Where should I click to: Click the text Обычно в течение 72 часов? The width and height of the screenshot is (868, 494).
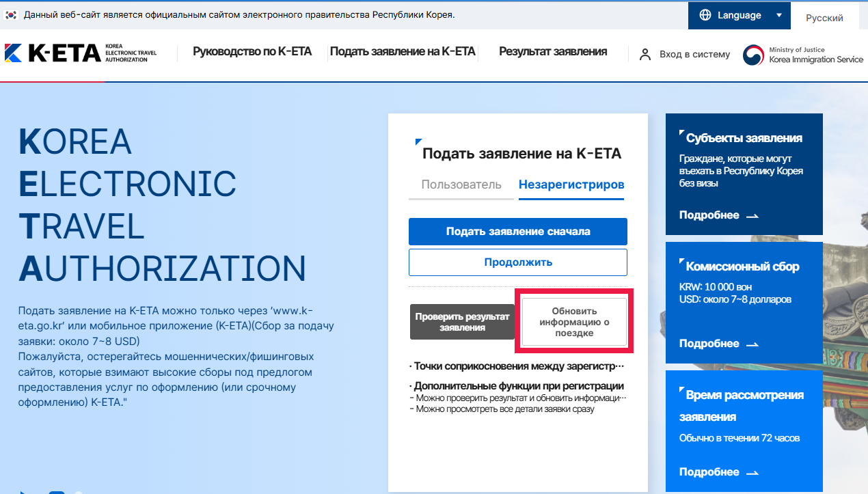740,438
